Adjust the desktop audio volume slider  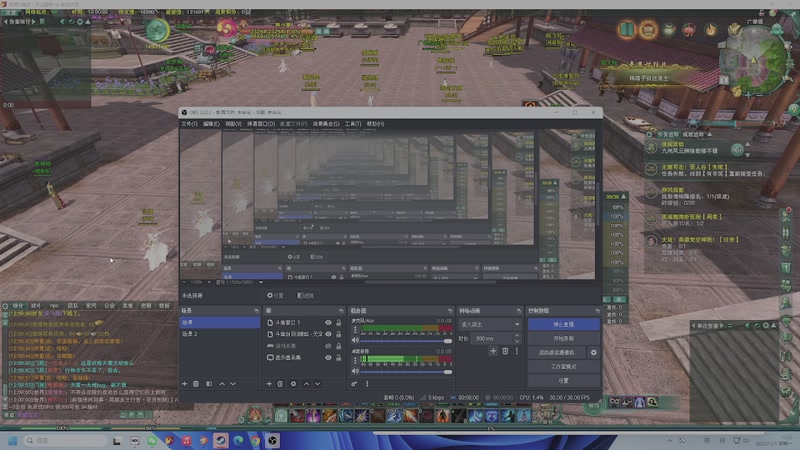[x=407, y=372]
